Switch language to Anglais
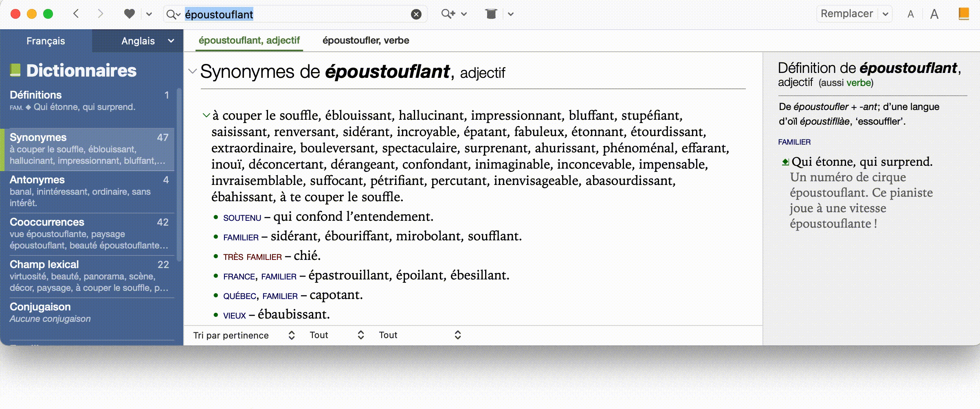Viewport: 980px width, 409px height. pos(138,41)
